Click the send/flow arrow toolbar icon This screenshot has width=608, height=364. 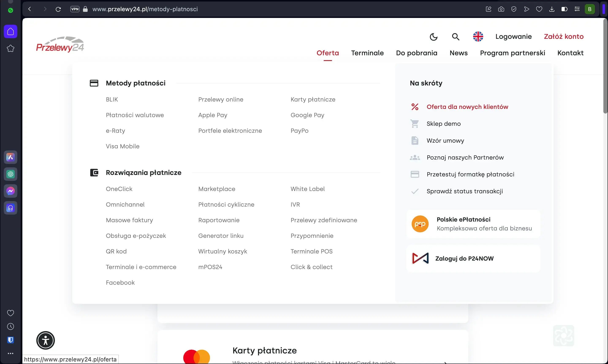[x=527, y=9]
